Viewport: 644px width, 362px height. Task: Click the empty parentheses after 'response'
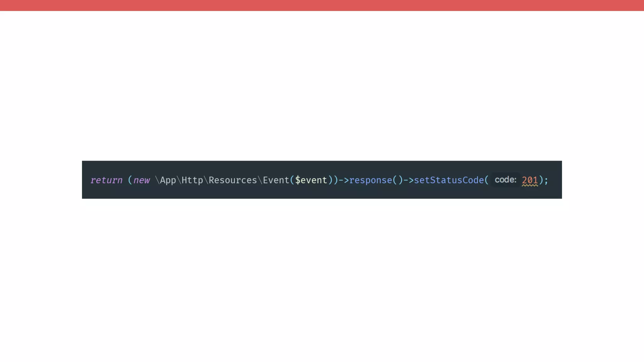(397, 180)
